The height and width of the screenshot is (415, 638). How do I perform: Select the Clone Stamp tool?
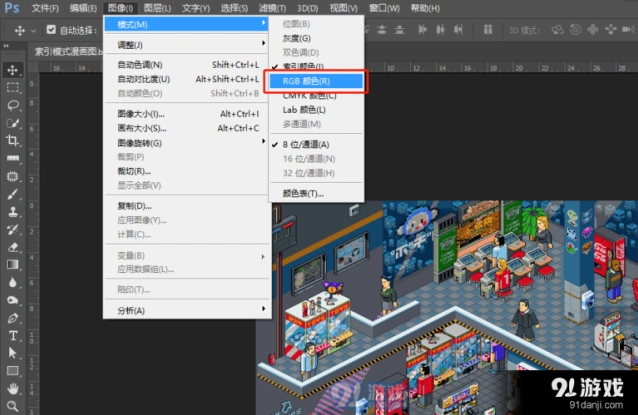[13, 212]
